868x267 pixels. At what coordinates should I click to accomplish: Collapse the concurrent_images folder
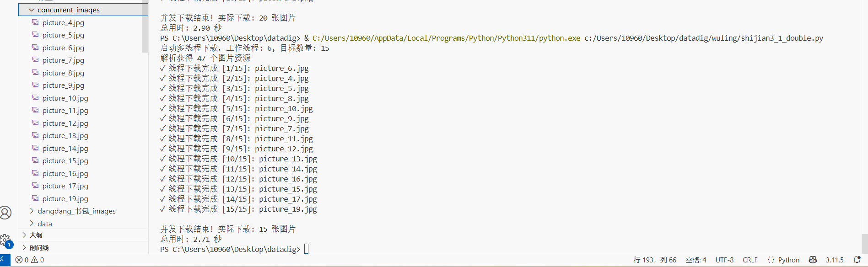[69, 10]
